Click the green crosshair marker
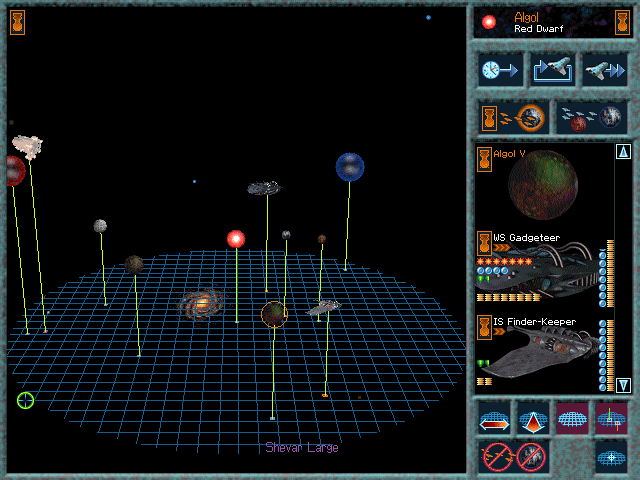The image size is (640, 480). tap(25, 400)
